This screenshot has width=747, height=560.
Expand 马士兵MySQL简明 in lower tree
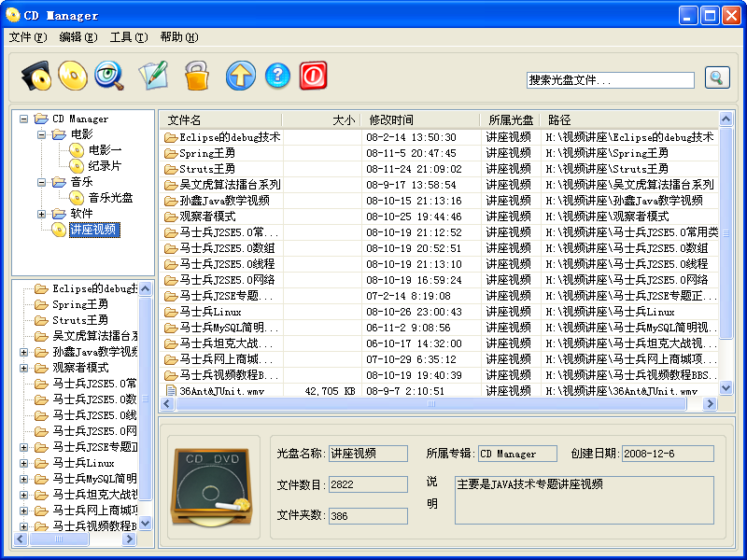(23, 479)
